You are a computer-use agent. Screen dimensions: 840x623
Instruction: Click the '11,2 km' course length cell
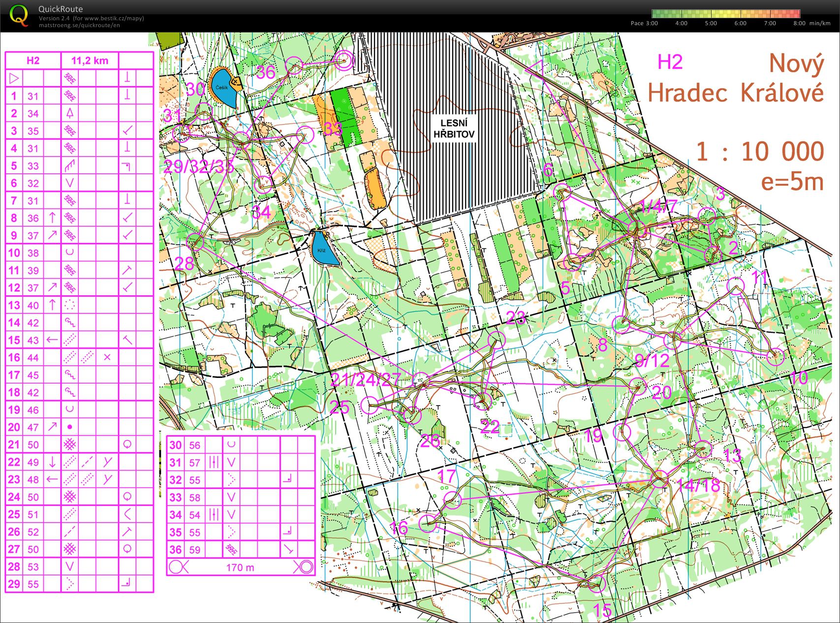(90, 61)
